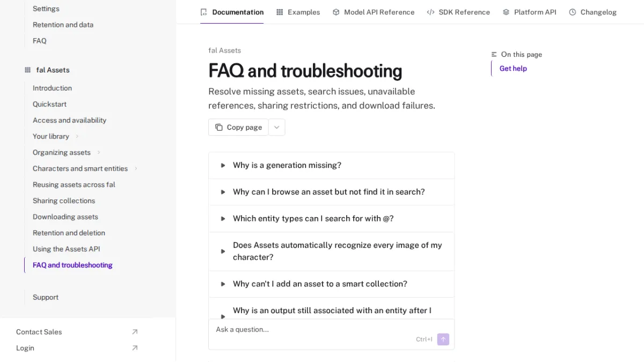Open Retention and data in sidebar

pyautogui.click(x=63, y=25)
